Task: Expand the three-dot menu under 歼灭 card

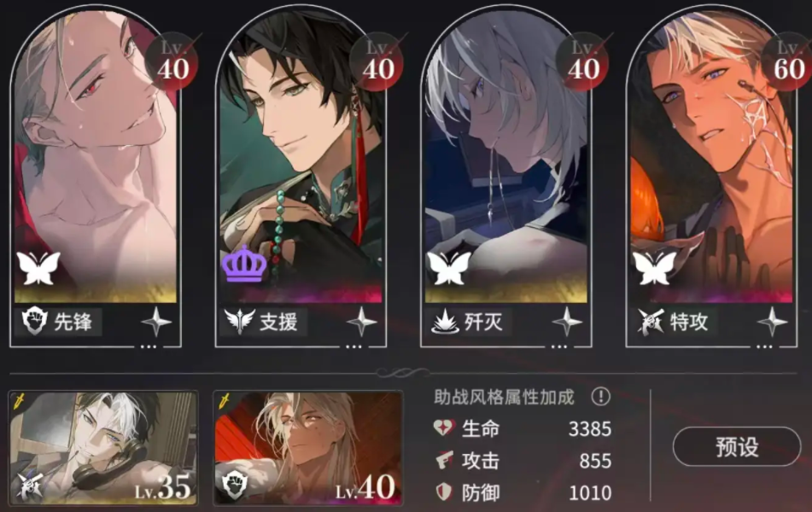Action: 558,346
